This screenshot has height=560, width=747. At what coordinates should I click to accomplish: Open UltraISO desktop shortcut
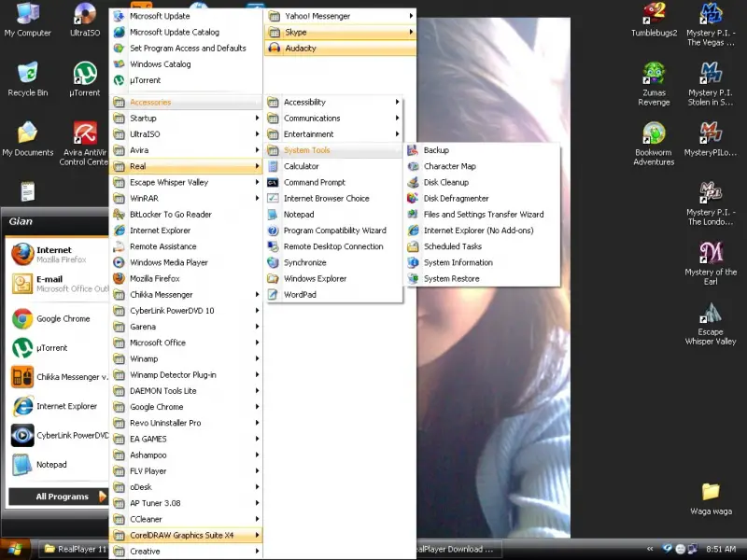85,20
